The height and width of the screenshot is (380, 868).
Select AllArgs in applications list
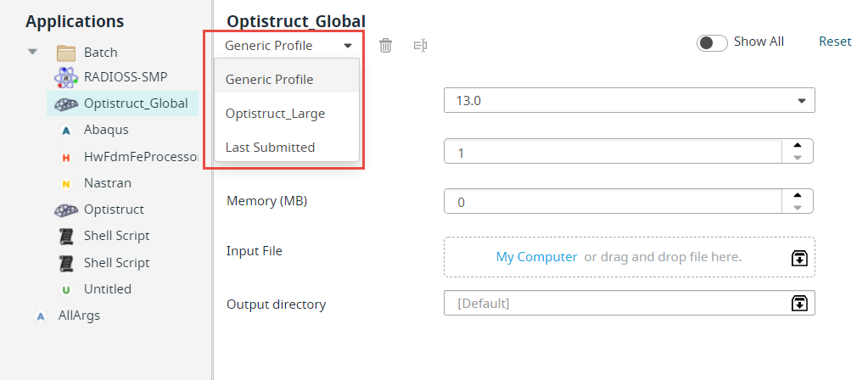tap(79, 316)
